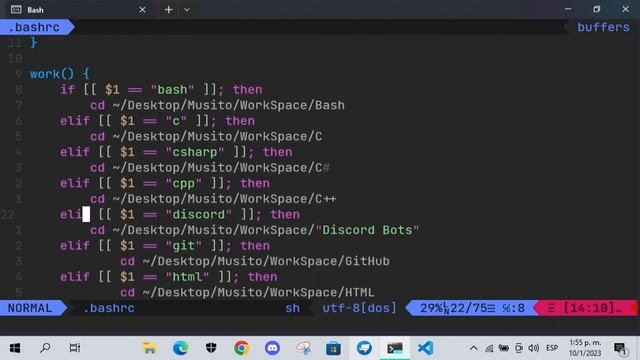Open the Action Center notifications

620,348
